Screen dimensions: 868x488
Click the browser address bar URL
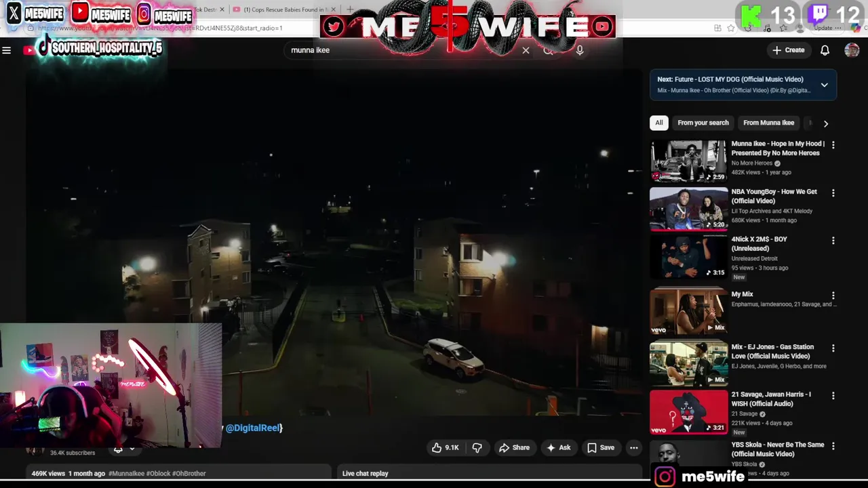click(x=159, y=28)
